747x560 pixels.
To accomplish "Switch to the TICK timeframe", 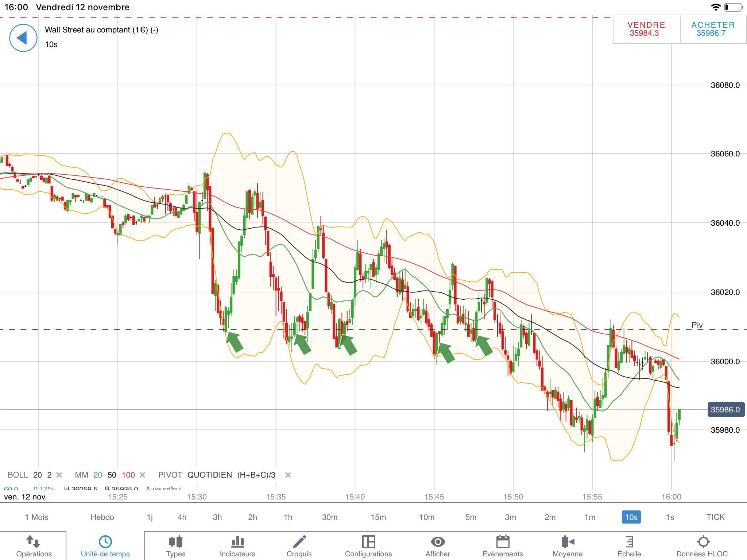I will pos(715,517).
